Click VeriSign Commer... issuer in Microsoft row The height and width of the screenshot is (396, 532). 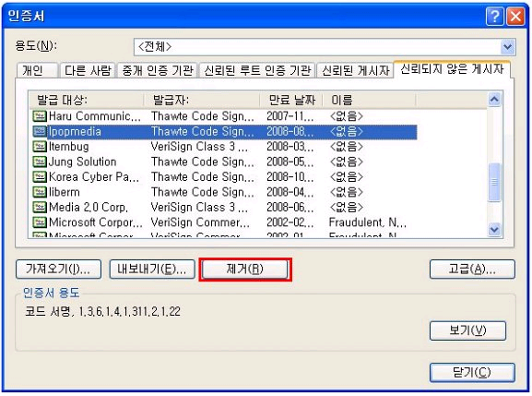[200, 222]
